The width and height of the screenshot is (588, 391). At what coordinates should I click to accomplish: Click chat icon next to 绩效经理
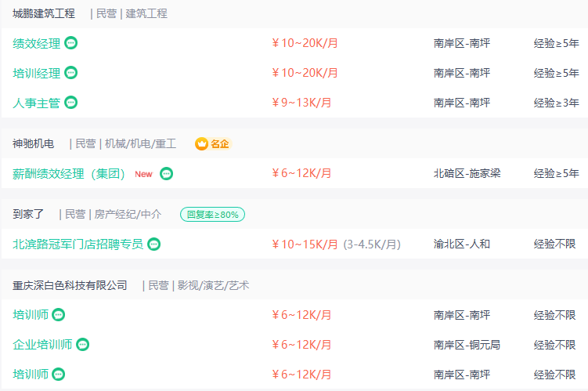[x=71, y=43]
